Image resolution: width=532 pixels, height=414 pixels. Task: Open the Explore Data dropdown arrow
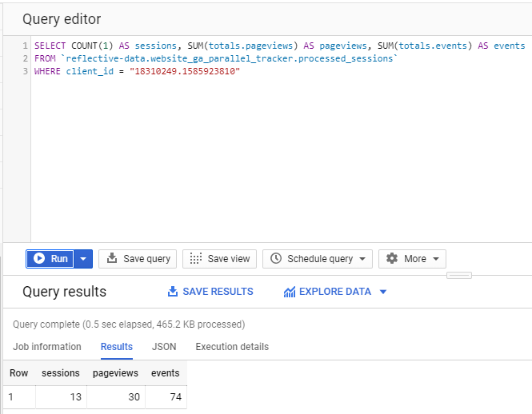(x=383, y=292)
